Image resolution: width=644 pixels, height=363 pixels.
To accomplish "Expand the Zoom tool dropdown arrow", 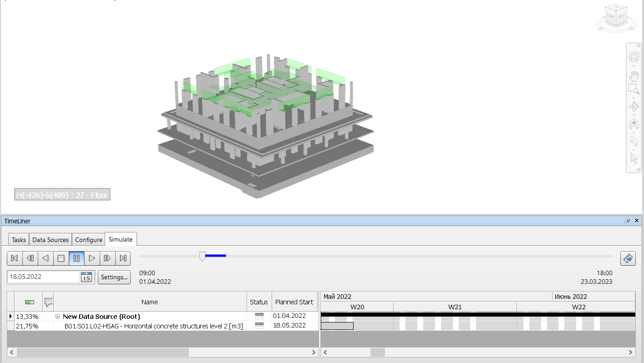I will point(634,97).
